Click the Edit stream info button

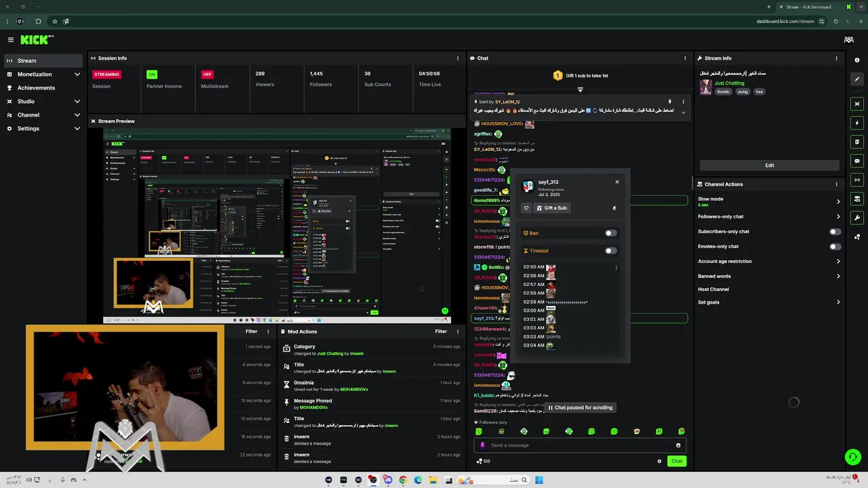pyautogui.click(x=770, y=165)
